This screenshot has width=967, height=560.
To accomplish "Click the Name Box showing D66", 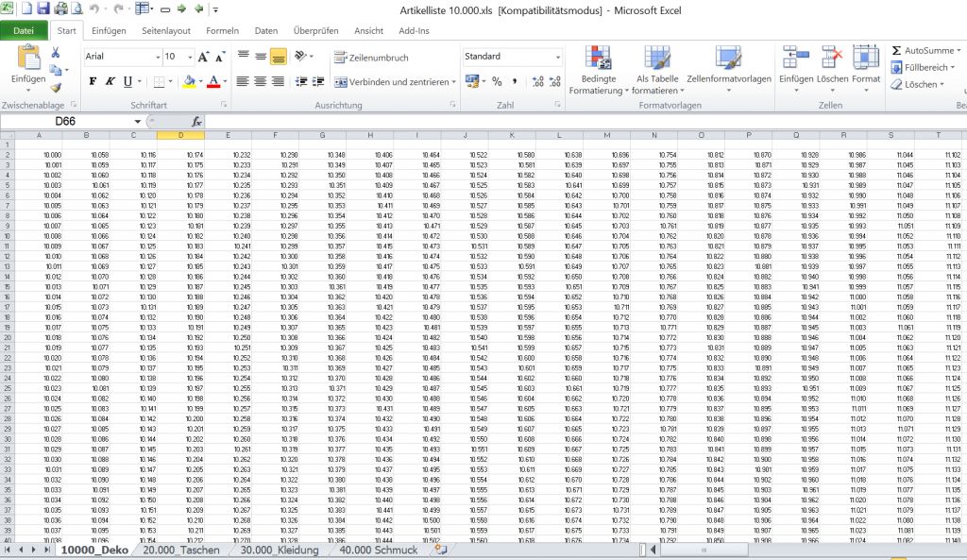I will point(71,122).
